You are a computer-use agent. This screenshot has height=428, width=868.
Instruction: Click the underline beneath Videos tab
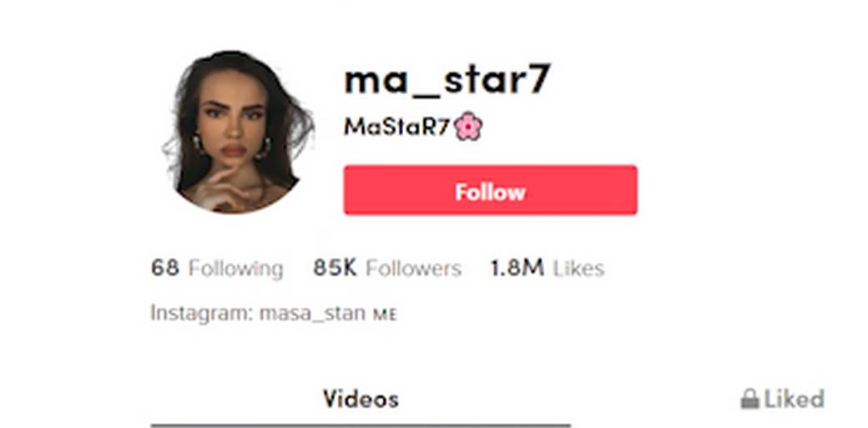pos(361,425)
